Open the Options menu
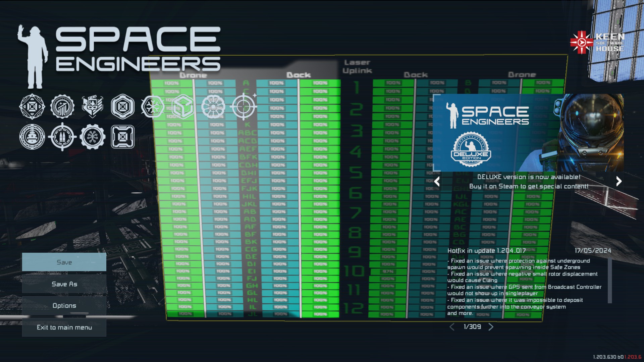Viewport: 644px width, 362px height. pos(64,305)
